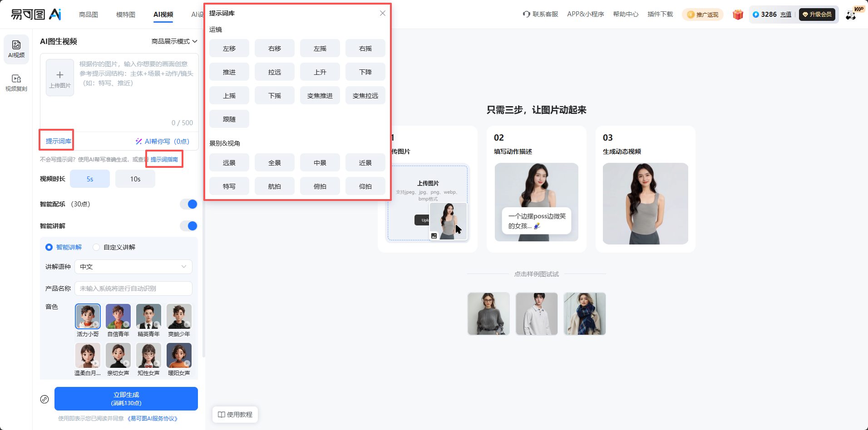Open the 讲解语种 language dropdown
Viewport: 868px width, 430px height.
pos(133,267)
